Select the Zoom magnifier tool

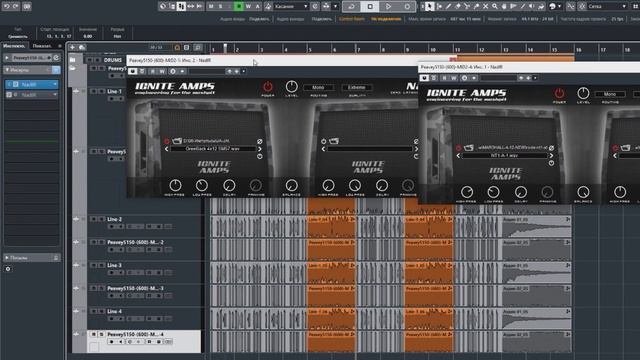[x=495, y=6]
